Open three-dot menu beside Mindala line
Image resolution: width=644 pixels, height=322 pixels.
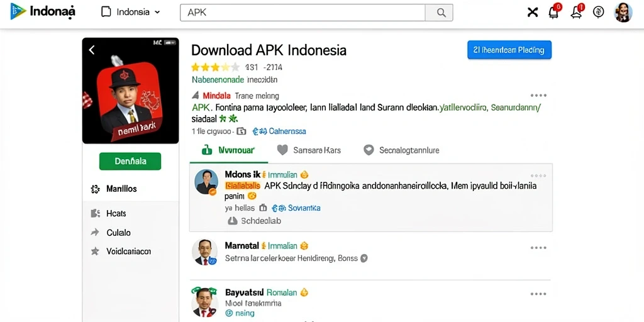pos(538,96)
